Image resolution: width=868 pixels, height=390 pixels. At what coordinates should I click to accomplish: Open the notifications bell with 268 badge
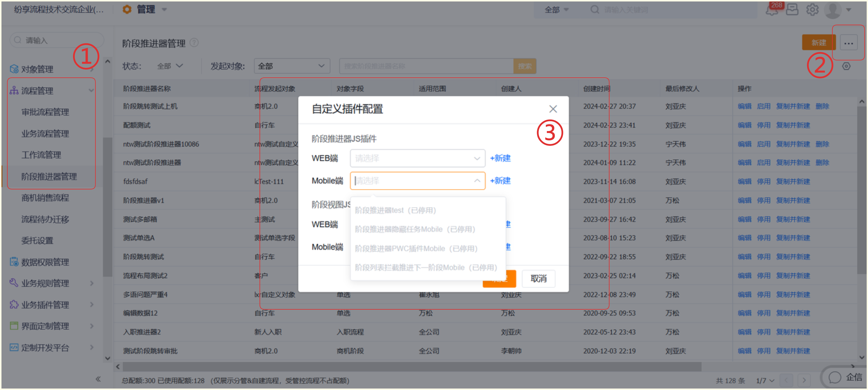point(772,10)
